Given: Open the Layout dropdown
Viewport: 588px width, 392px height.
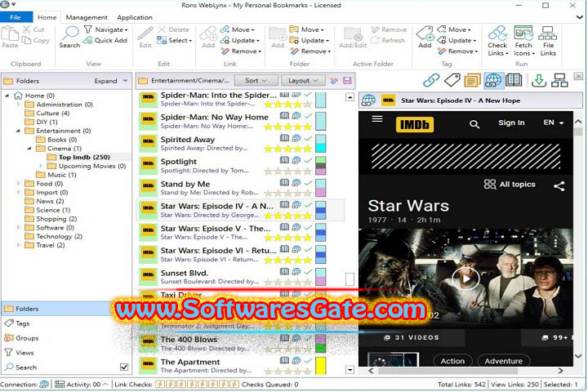Looking at the screenshot, I should coord(303,80).
